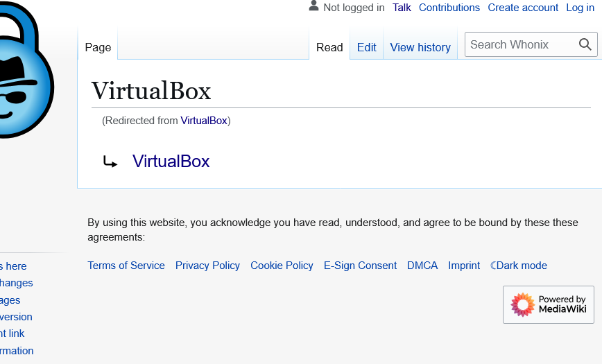Open the Edit tab
This screenshot has width=602, height=364.
click(x=367, y=47)
